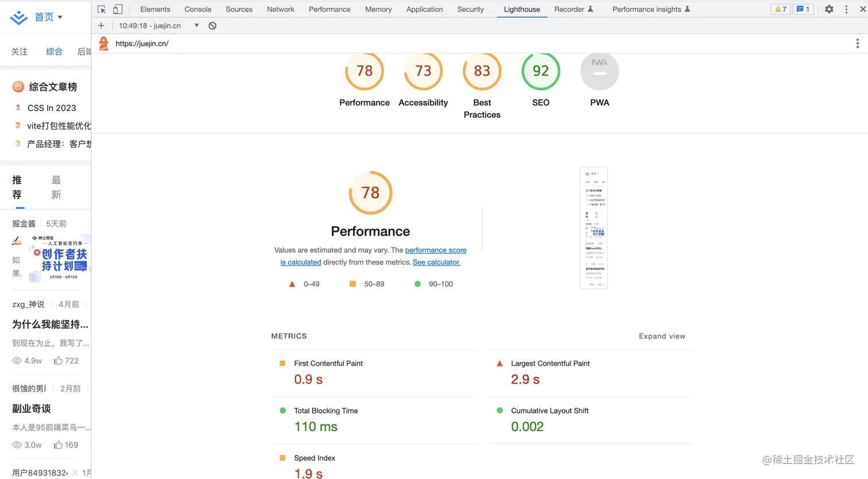Switch to the Memory tab

(x=378, y=9)
